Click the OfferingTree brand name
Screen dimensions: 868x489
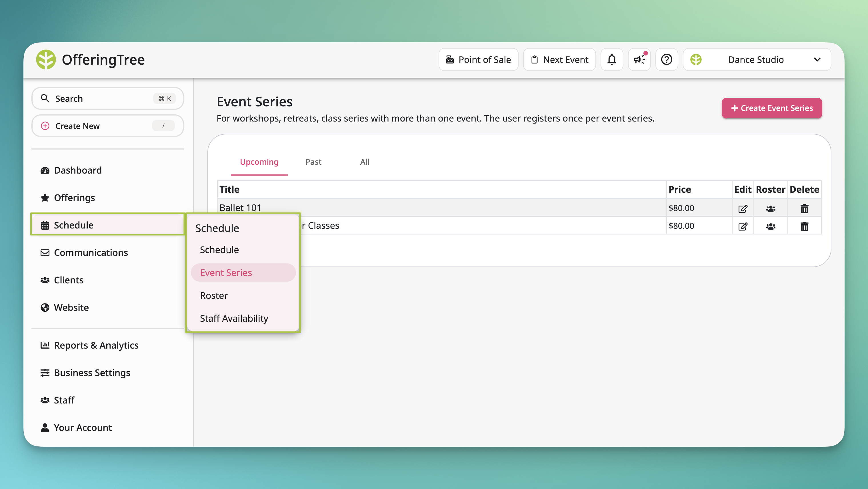click(103, 60)
